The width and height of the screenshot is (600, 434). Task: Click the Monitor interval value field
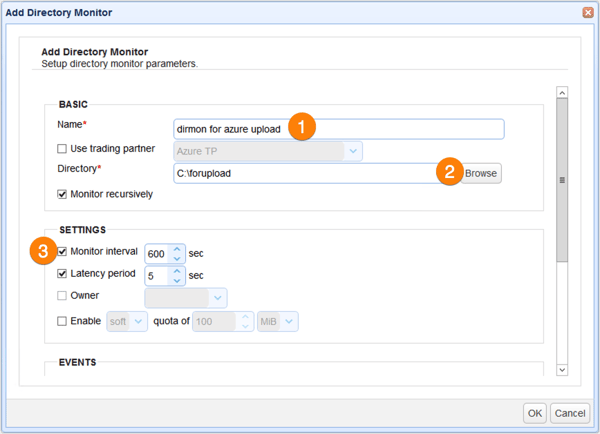point(157,254)
